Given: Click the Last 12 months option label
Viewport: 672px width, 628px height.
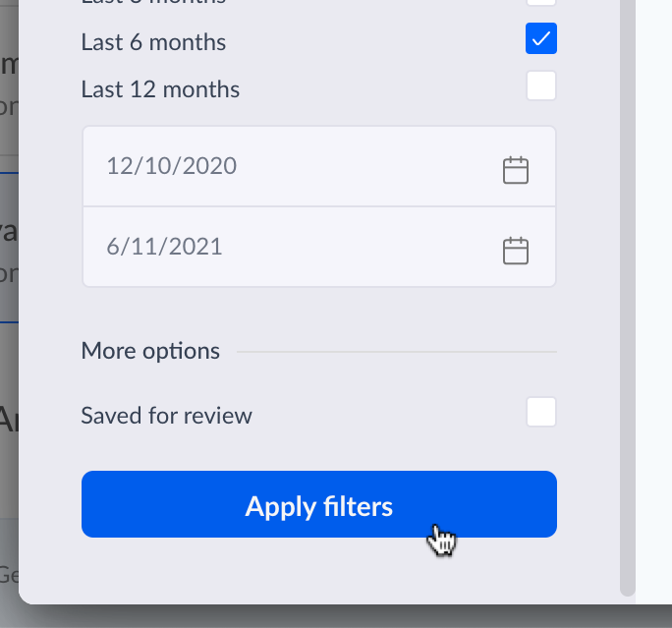Looking at the screenshot, I should tap(160, 89).
